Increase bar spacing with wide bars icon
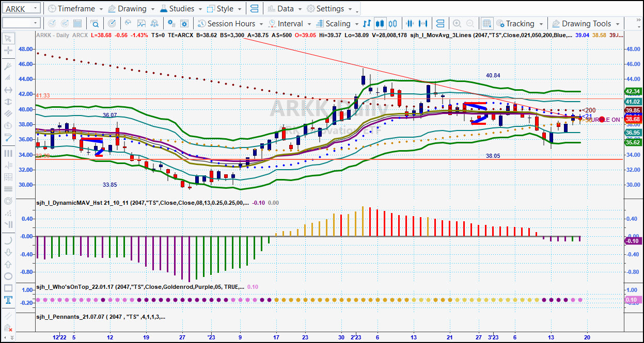 click(x=423, y=23)
